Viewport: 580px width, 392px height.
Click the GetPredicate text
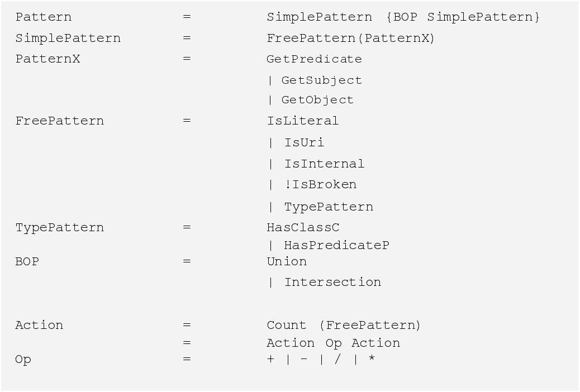coord(314,59)
